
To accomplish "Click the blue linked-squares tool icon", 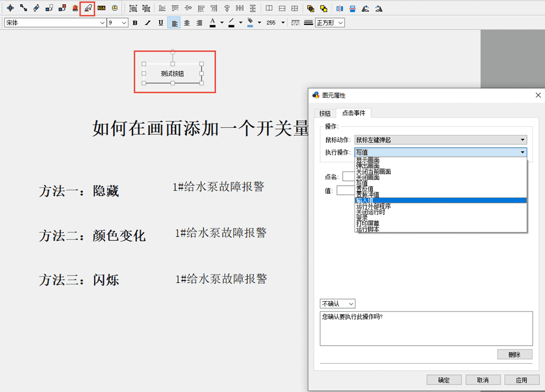I will point(49,8).
